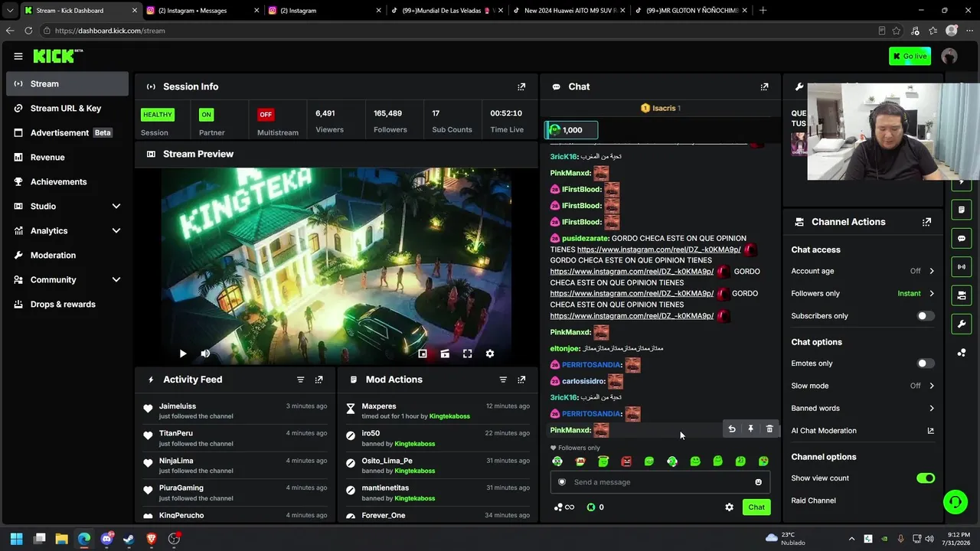Click broadcast signal icon in right rail
The image size is (980, 551).
click(962, 267)
